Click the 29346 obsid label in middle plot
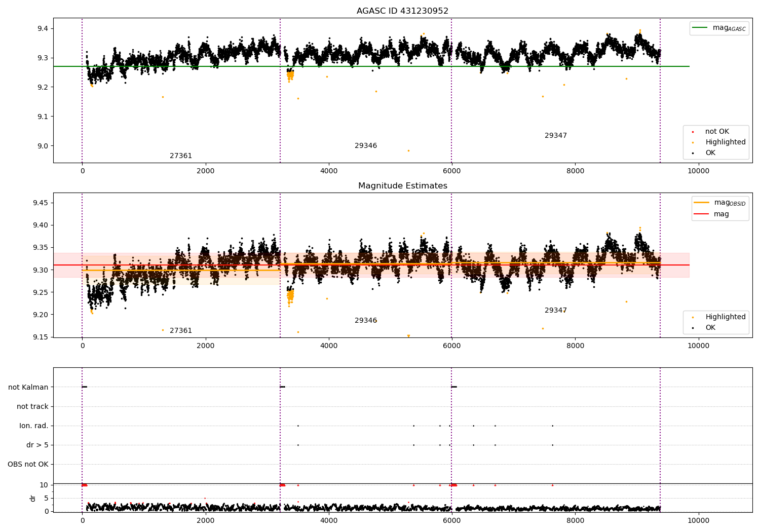Viewport: 760px width, 532px height. [x=366, y=321]
